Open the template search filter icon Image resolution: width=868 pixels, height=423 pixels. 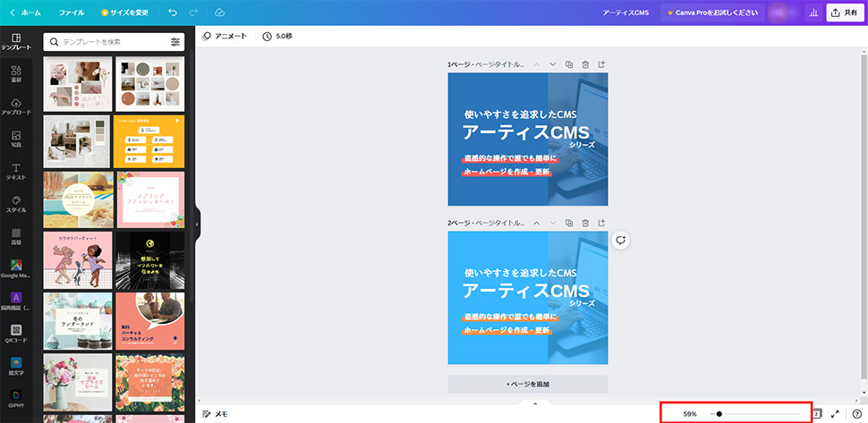[x=175, y=41]
